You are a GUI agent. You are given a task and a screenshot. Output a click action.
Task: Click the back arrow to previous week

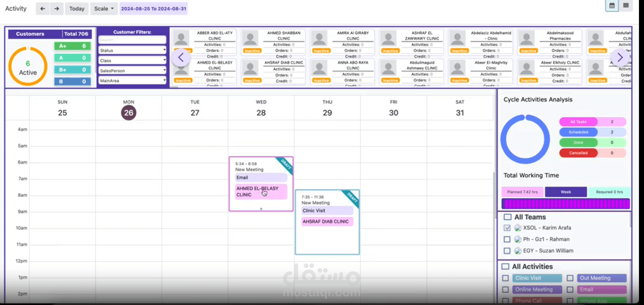[x=42, y=8]
